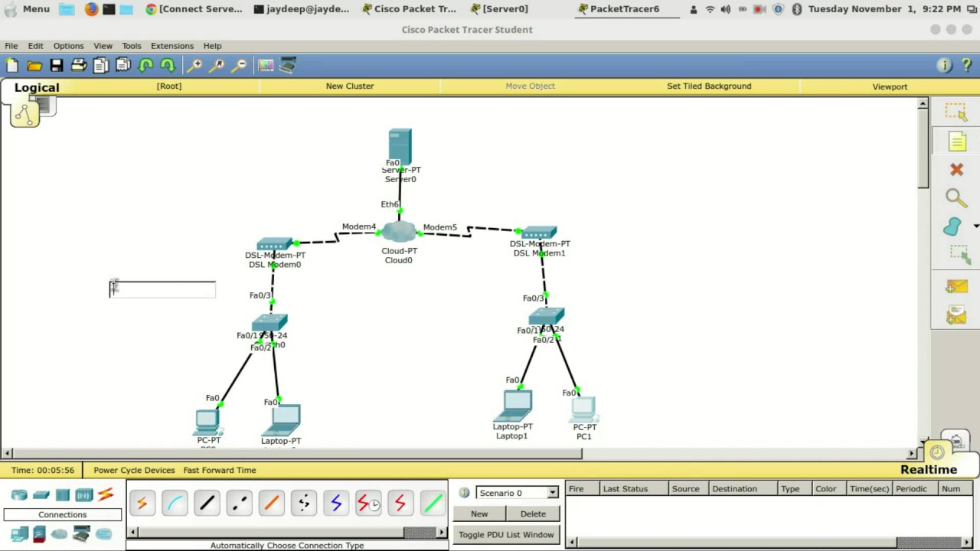The height and width of the screenshot is (551, 980).
Task: Zoom in with the plus magnifier
Action: click(x=194, y=66)
